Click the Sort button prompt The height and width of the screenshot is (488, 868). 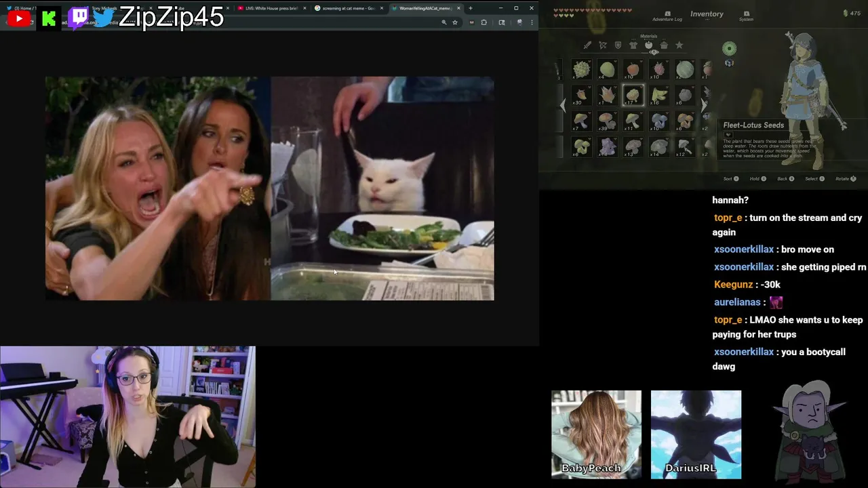[x=731, y=179]
